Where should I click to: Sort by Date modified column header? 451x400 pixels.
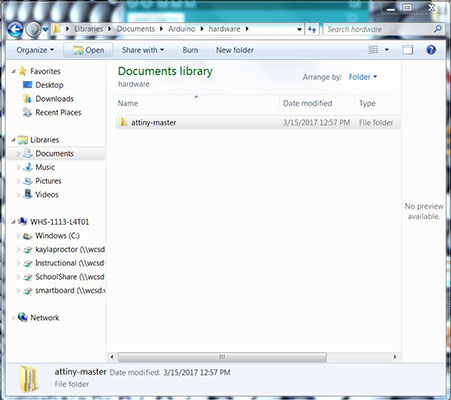(317, 103)
